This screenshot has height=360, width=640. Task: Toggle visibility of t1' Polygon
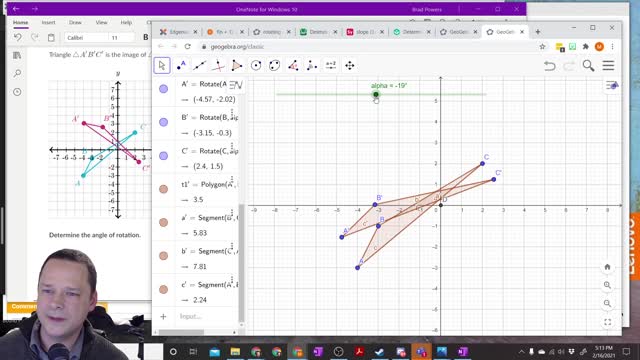pos(163,189)
